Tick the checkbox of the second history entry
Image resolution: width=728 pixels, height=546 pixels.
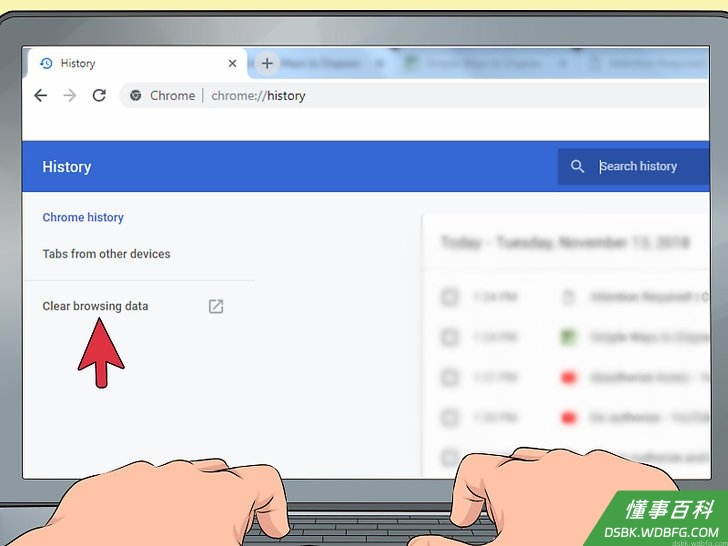[x=449, y=337]
